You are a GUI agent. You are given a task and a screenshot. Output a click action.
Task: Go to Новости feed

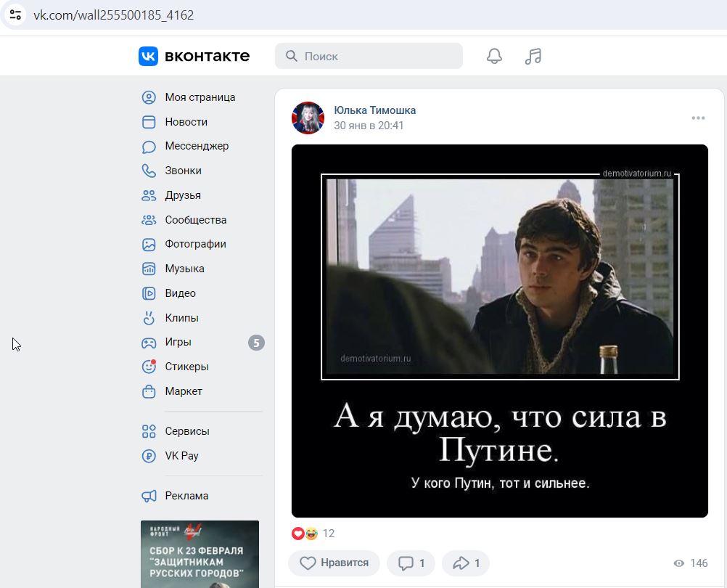click(186, 122)
